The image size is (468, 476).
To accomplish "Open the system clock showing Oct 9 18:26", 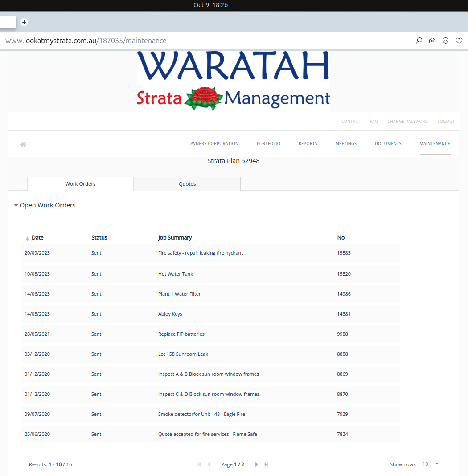I will (x=210, y=5).
